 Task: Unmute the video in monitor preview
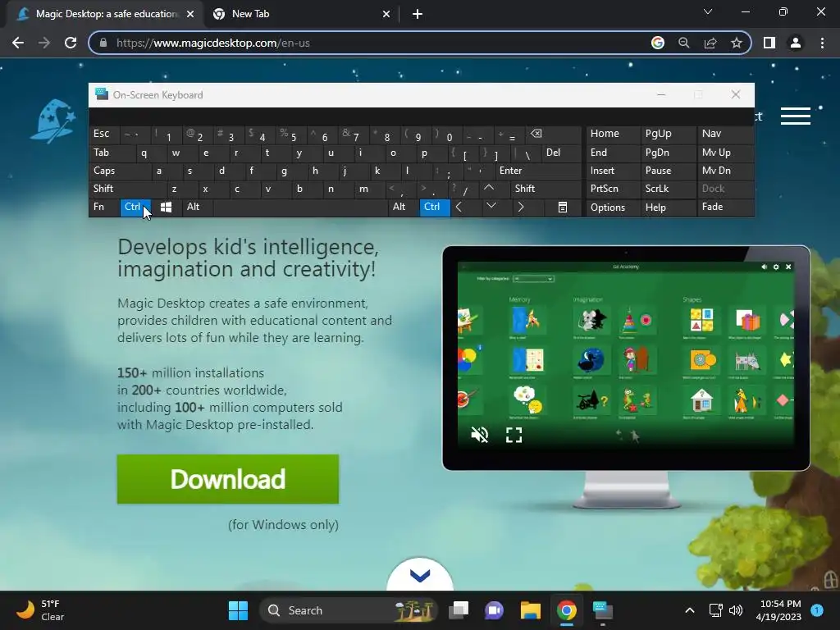[x=479, y=435]
